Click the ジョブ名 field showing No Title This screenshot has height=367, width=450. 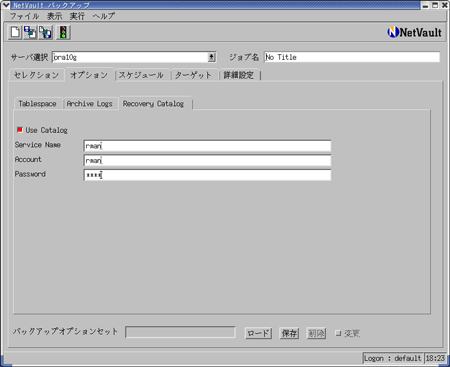click(x=352, y=57)
